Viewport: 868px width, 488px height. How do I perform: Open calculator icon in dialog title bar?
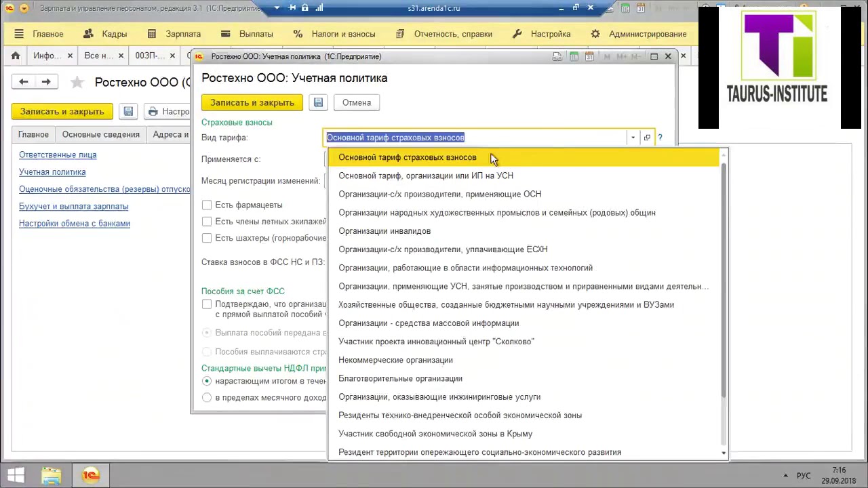click(574, 56)
